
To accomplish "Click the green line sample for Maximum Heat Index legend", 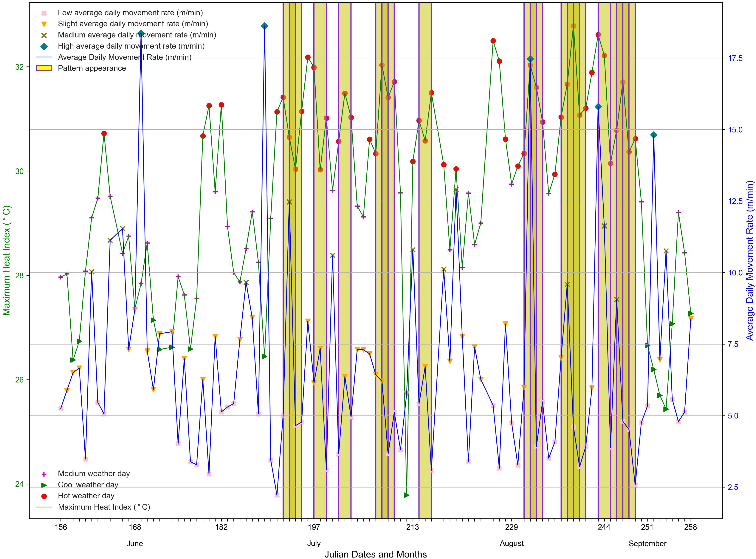I will tap(44, 507).
